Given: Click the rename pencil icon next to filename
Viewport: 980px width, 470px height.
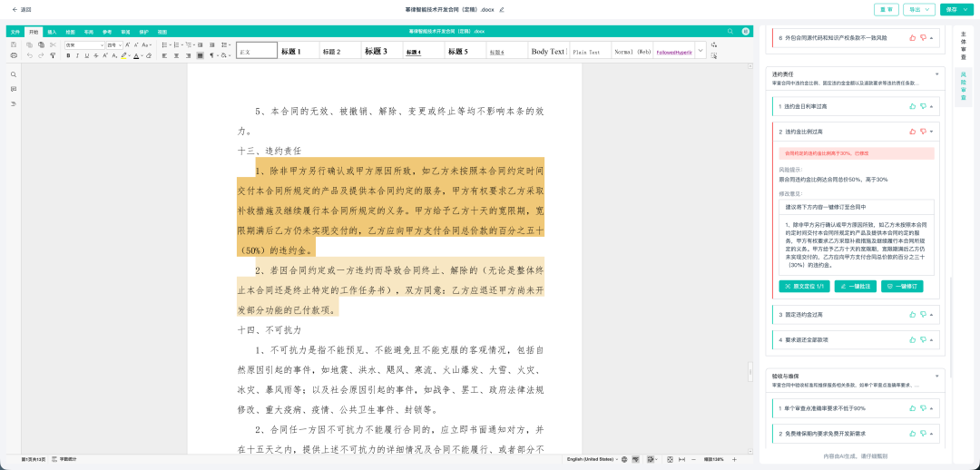Looking at the screenshot, I should click(502, 9).
